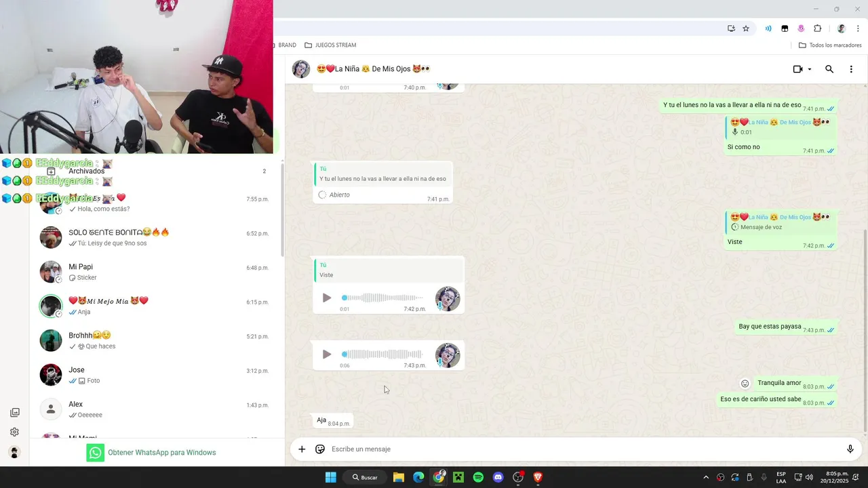The width and height of the screenshot is (868, 488).
Task: Open the call options dropdown arrow
Action: tap(810, 69)
